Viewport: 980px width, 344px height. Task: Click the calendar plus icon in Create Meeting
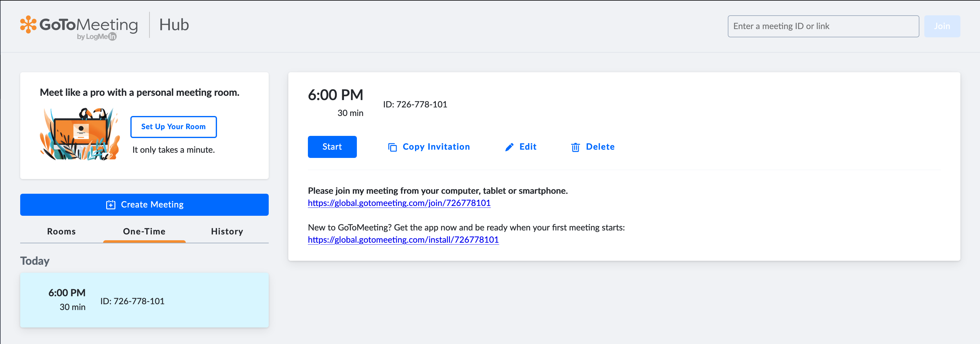click(110, 205)
